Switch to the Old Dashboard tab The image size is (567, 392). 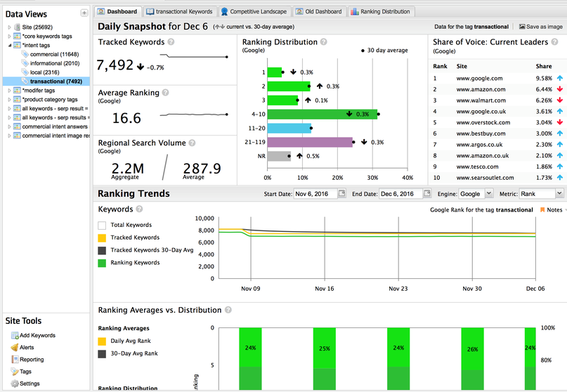coord(319,11)
